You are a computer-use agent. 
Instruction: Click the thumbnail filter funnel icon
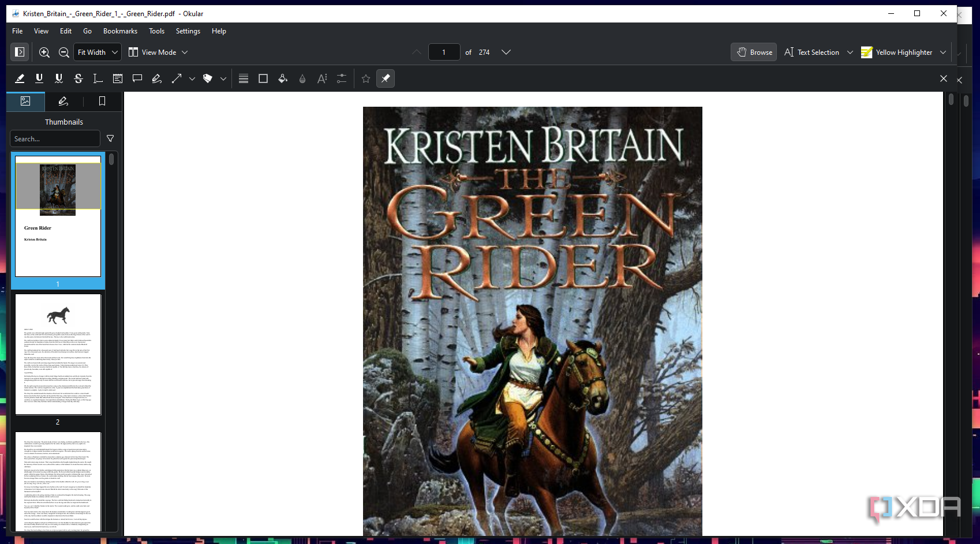point(110,138)
